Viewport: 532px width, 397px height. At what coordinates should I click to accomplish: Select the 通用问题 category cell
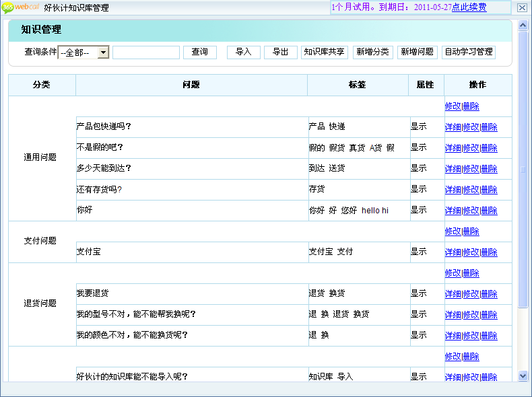(42, 158)
